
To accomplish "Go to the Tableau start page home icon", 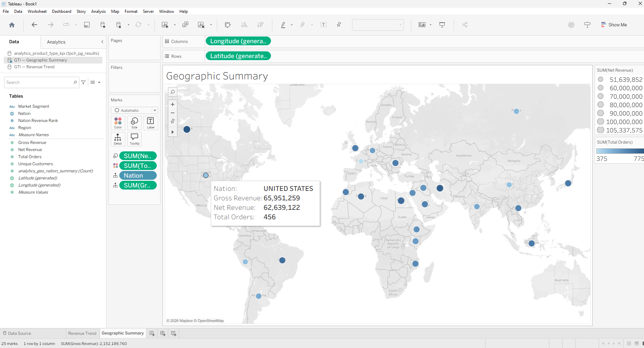I will coord(12,25).
